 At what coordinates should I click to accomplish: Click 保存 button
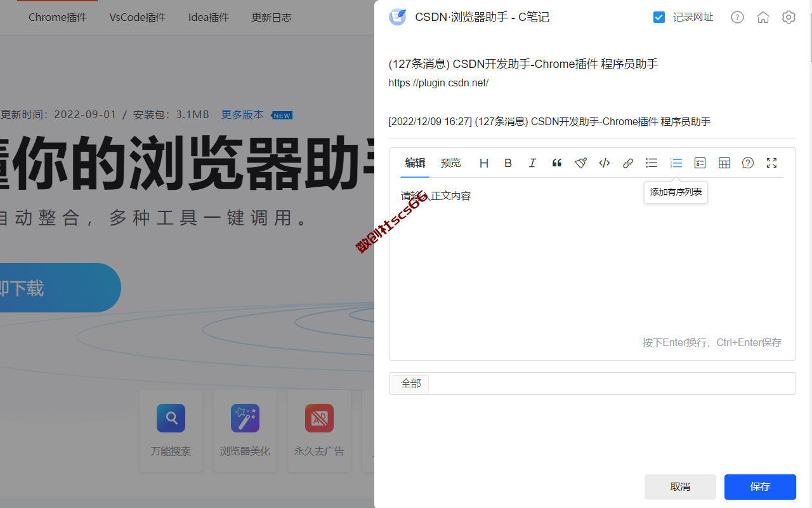pos(760,487)
